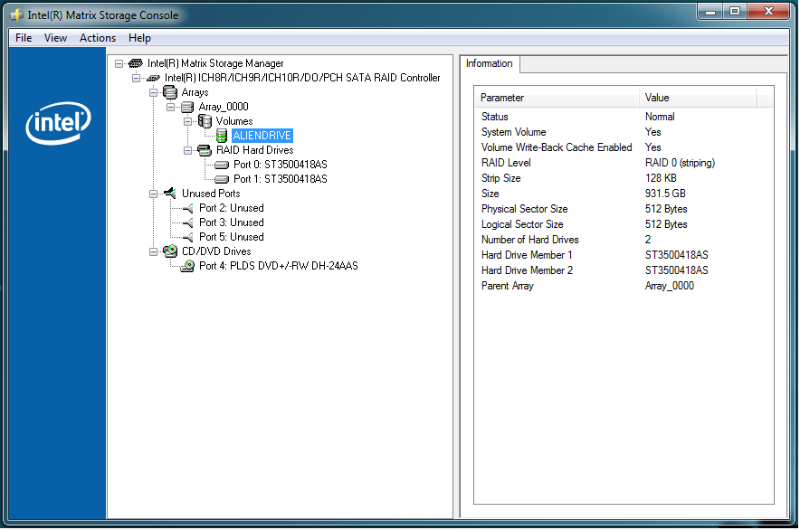Screen dimensions: 800x530
Task: Click the Parent Array parameter
Action: click(x=507, y=286)
